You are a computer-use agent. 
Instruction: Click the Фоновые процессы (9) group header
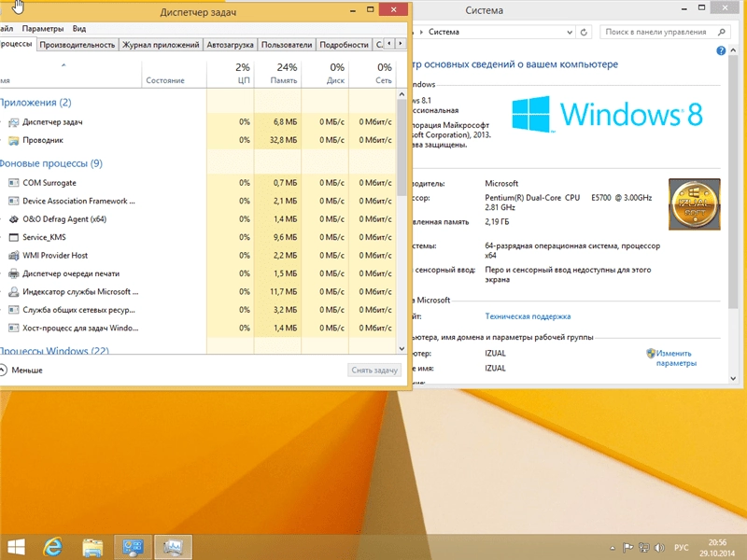(50, 163)
